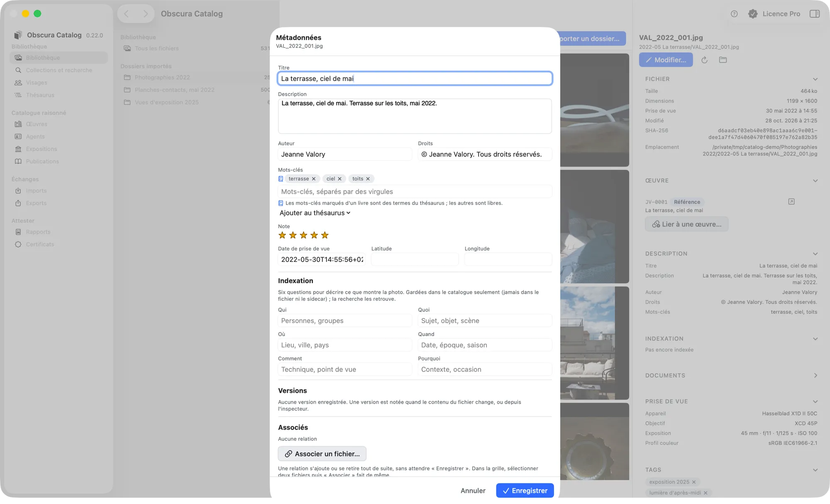
Task: Open Collections et recherche in sidebar
Action: [59, 70]
